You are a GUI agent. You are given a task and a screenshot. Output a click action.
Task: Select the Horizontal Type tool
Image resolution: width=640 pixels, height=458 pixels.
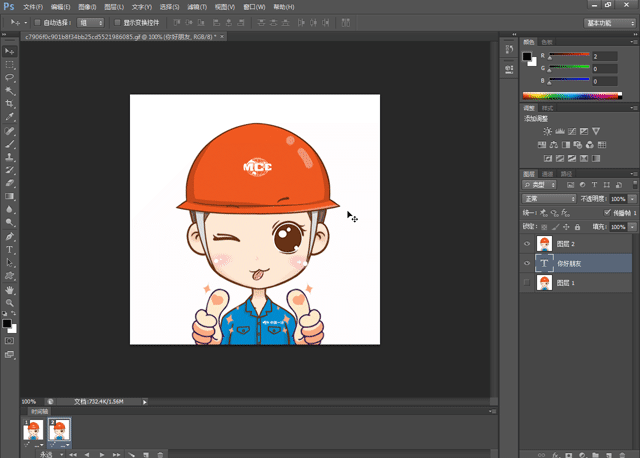(10, 249)
